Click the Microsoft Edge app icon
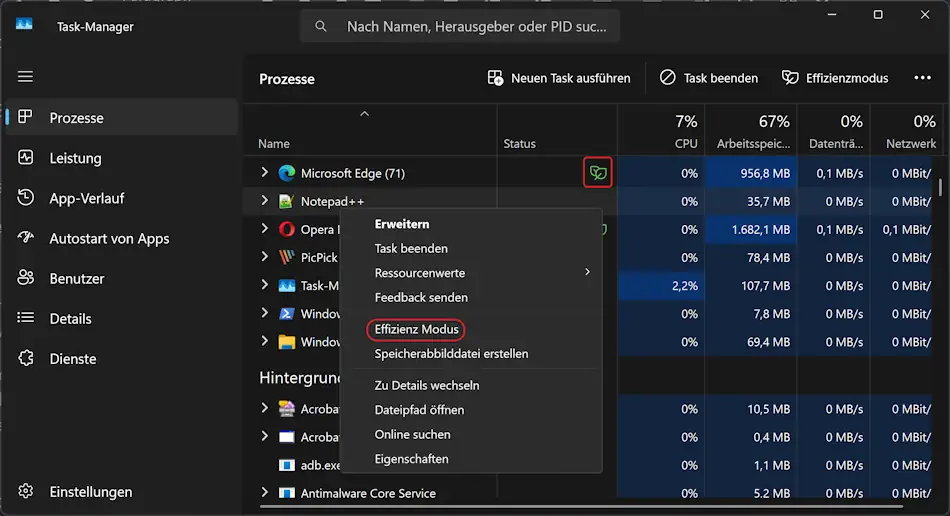The width and height of the screenshot is (950, 516). [287, 173]
